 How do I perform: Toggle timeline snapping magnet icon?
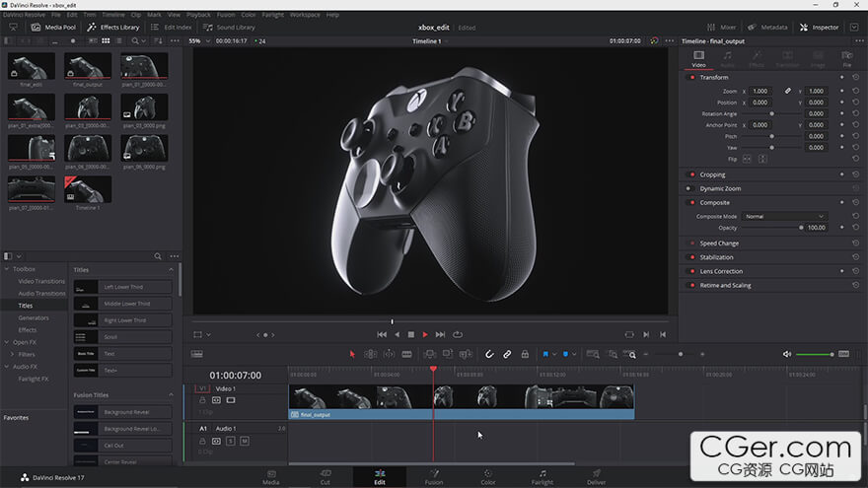(489, 354)
